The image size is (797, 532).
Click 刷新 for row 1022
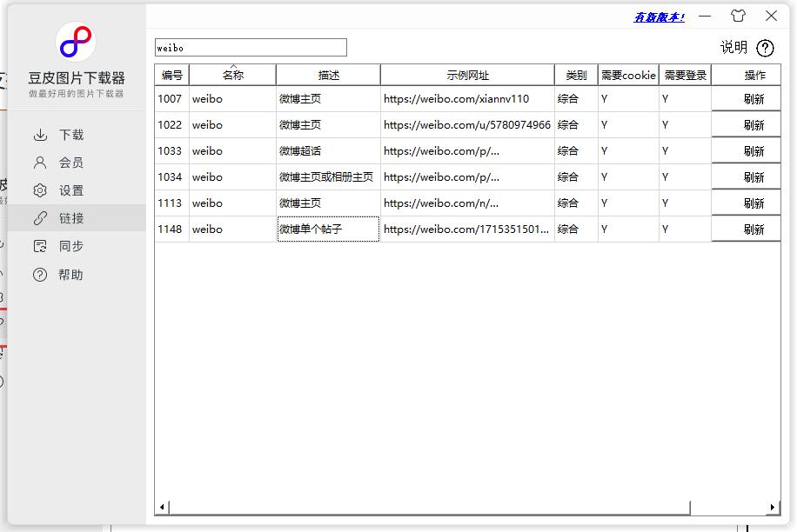(x=746, y=125)
